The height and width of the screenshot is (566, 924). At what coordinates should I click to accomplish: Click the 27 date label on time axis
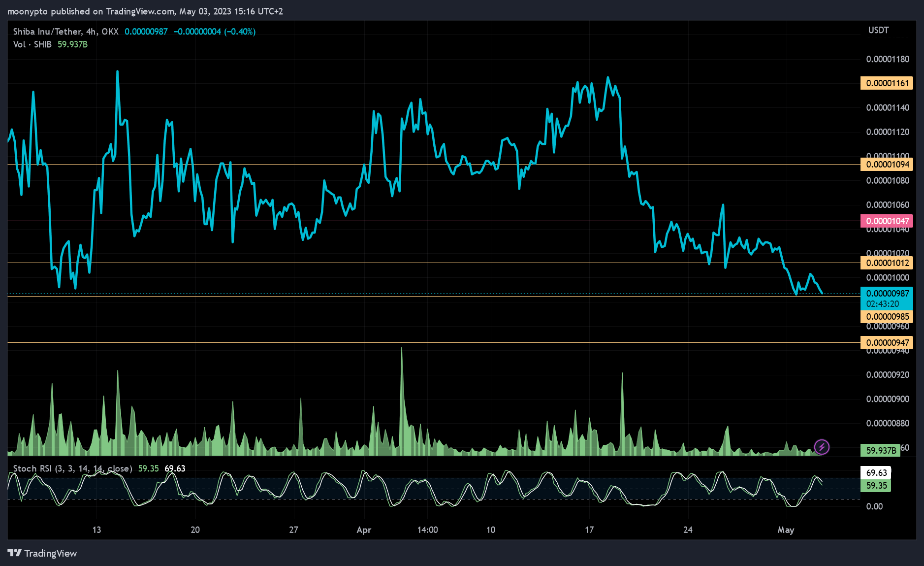pos(293,530)
